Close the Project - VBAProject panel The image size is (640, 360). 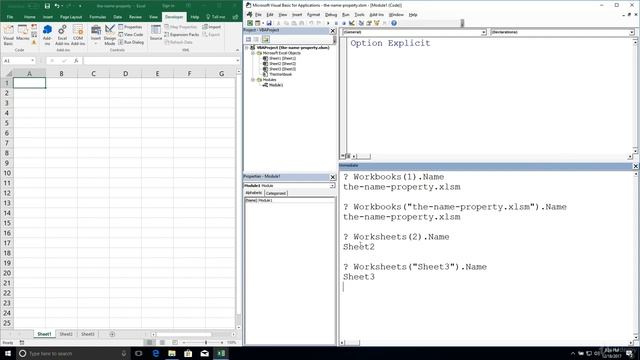(x=333, y=31)
